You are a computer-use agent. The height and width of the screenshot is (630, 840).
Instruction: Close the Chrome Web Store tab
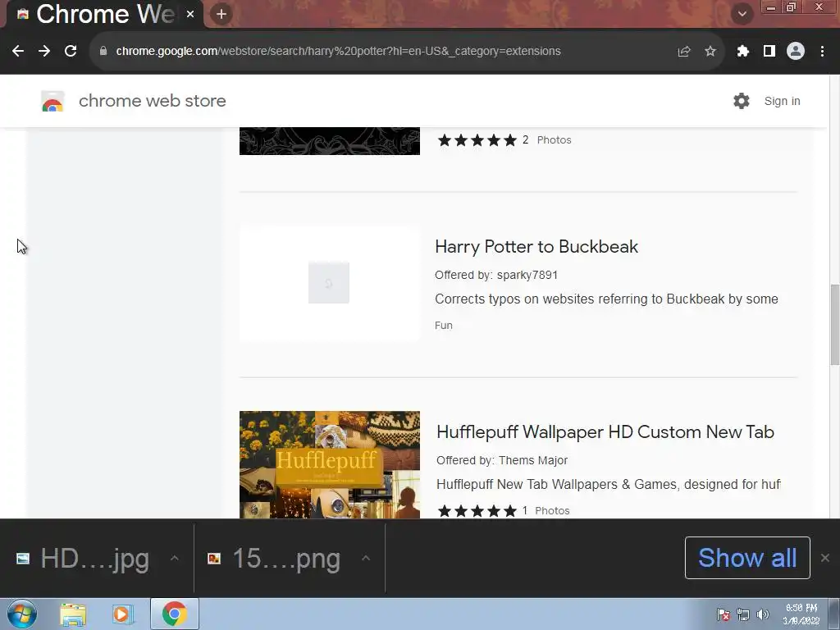[x=190, y=14]
